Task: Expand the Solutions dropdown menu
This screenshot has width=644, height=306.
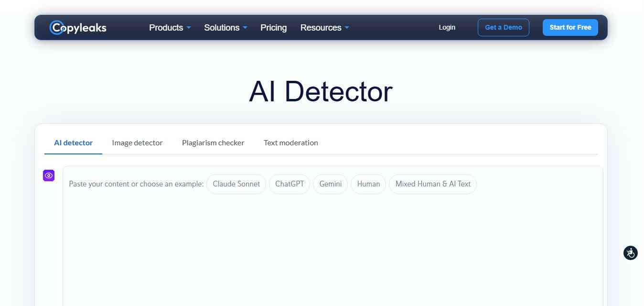Action: pos(225,28)
